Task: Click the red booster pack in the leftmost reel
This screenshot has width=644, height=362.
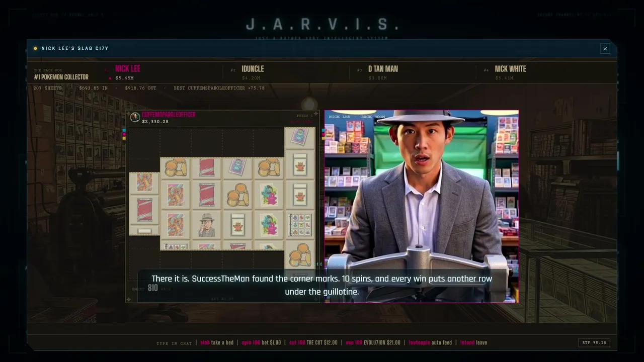Action: point(144,209)
